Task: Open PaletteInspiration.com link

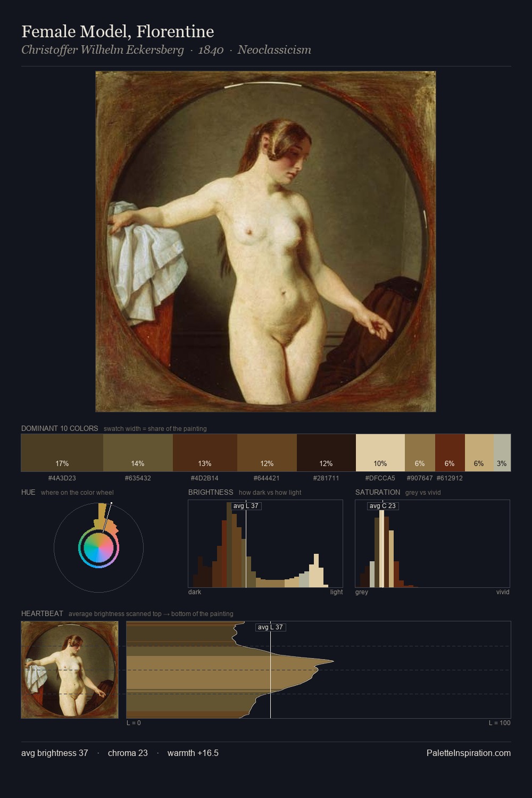Action: [469, 753]
